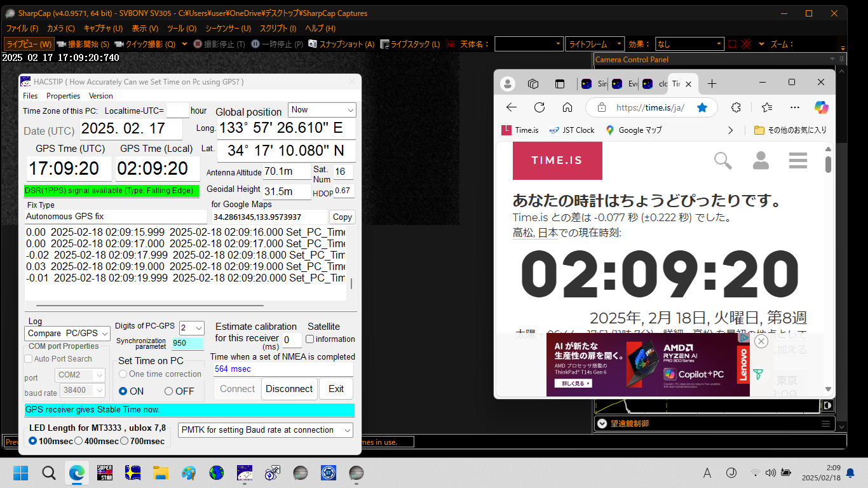
Task: Click the Time.is user account icon
Action: (x=761, y=160)
